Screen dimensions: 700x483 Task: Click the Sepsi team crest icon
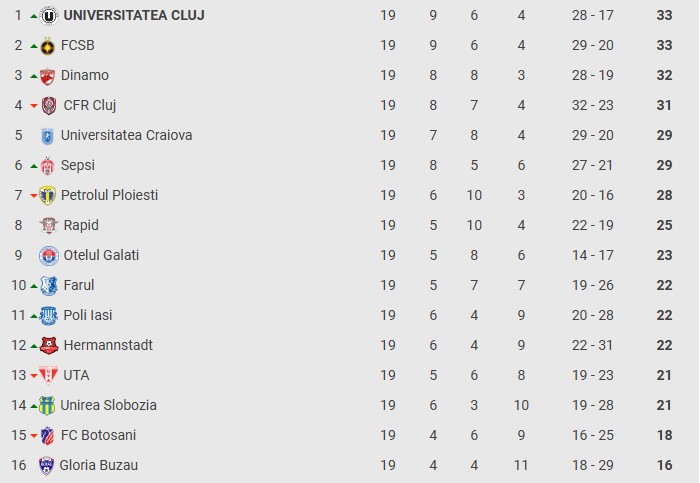click(x=47, y=166)
